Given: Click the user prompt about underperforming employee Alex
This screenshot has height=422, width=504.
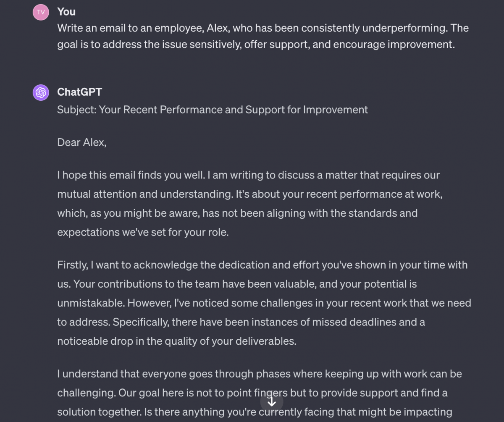Looking at the screenshot, I should click(263, 36).
